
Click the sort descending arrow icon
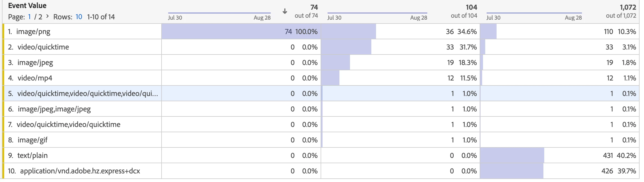pyautogui.click(x=285, y=11)
